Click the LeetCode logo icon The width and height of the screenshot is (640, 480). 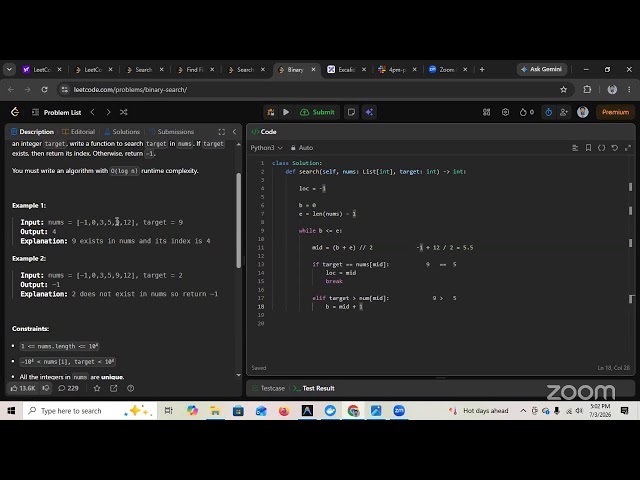coord(15,112)
